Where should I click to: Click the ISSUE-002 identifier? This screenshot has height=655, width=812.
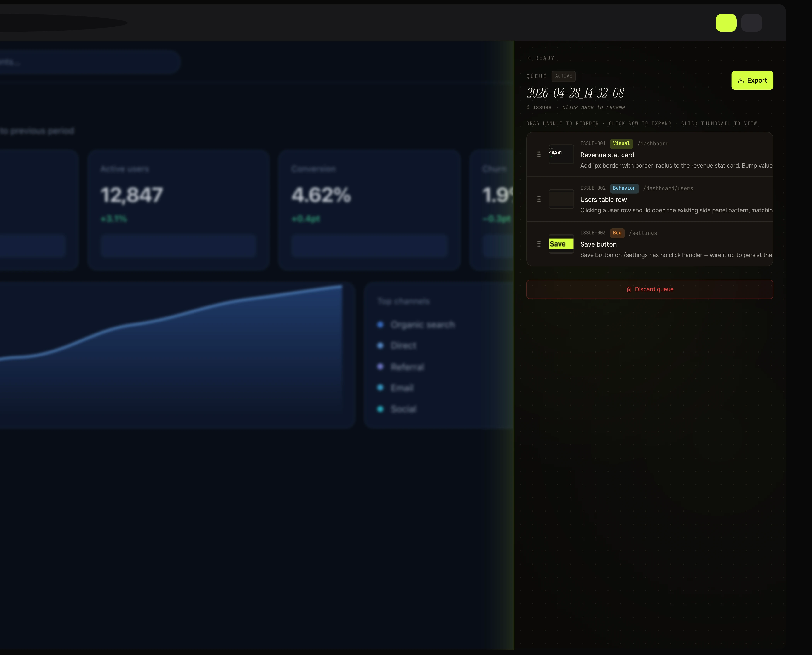pyautogui.click(x=593, y=188)
